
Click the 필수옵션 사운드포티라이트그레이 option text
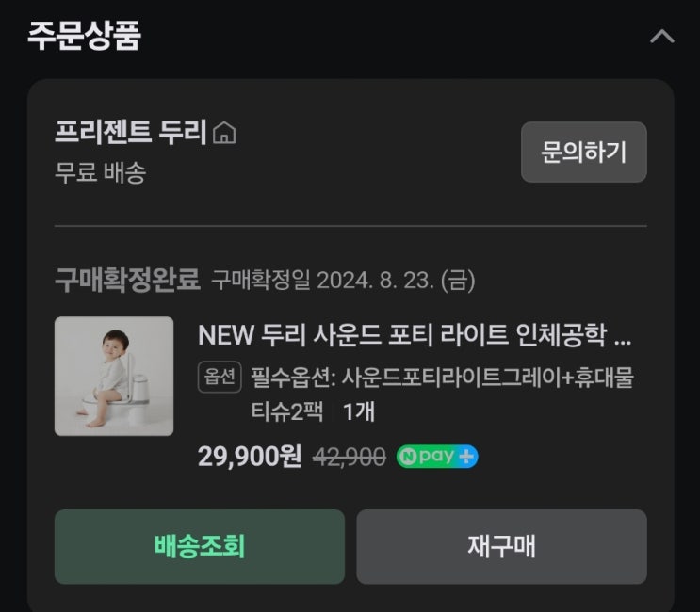tap(442, 378)
